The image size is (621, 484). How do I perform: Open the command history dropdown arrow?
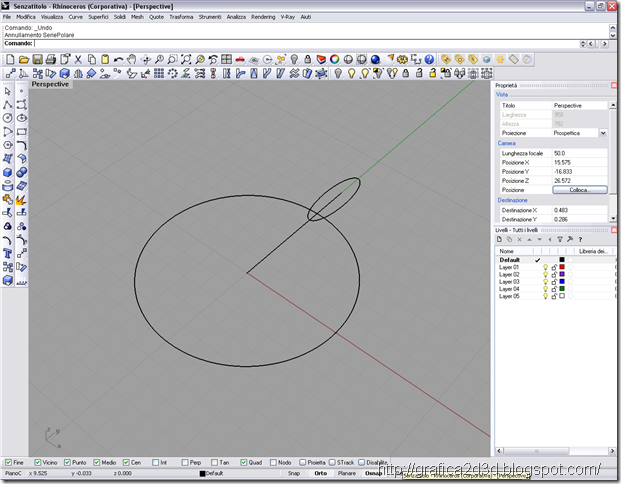[x=583, y=44]
